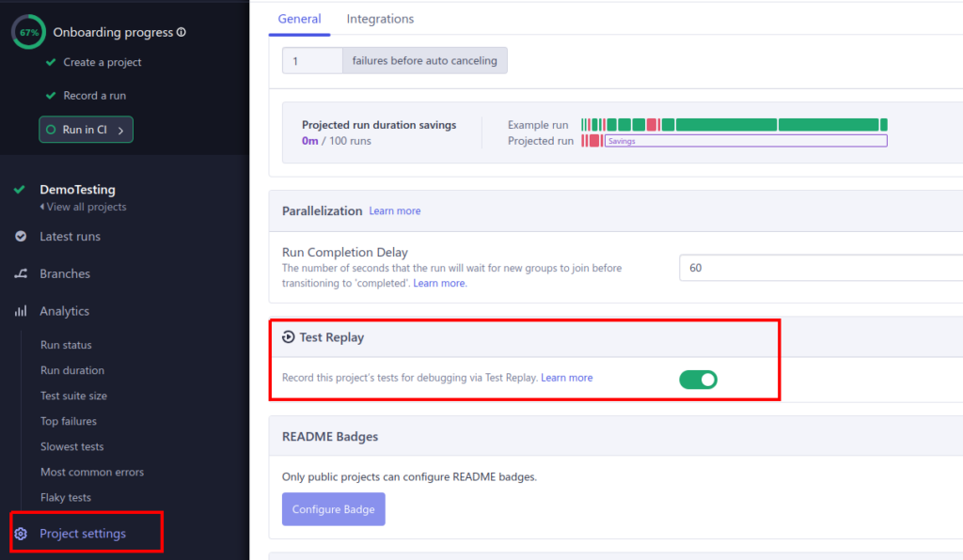Click the Analytics bar chart icon
This screenshot has width=963, height=560.
pyautogui.click(x=21, y=311)
